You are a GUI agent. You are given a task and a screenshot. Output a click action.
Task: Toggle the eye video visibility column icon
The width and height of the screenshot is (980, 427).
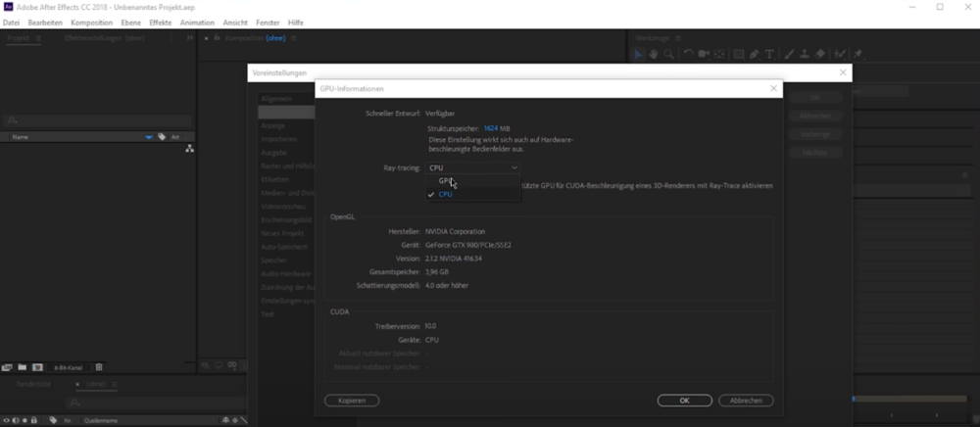(6, 420)
